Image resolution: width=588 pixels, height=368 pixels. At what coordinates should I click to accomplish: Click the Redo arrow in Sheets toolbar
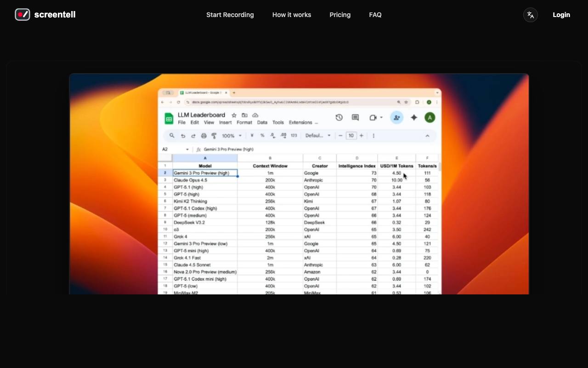193,136
